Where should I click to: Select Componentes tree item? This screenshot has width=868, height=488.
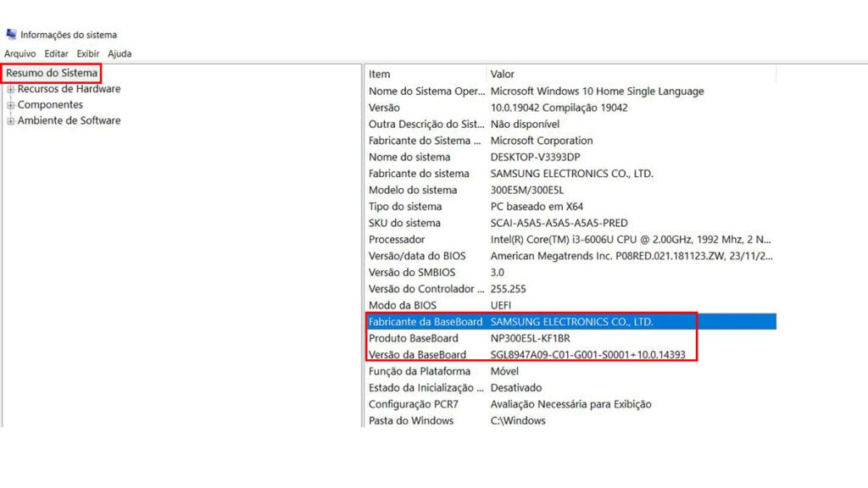(x=50, y=104)
